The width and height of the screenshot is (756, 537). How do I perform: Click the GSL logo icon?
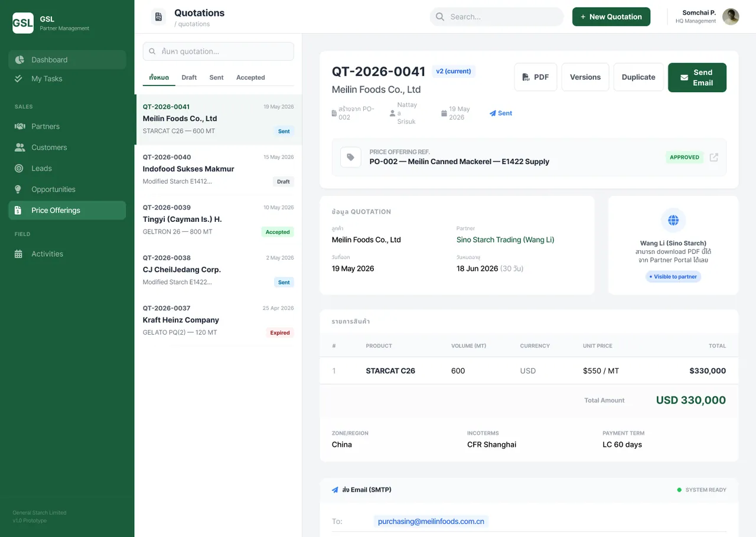coord(23,23)
